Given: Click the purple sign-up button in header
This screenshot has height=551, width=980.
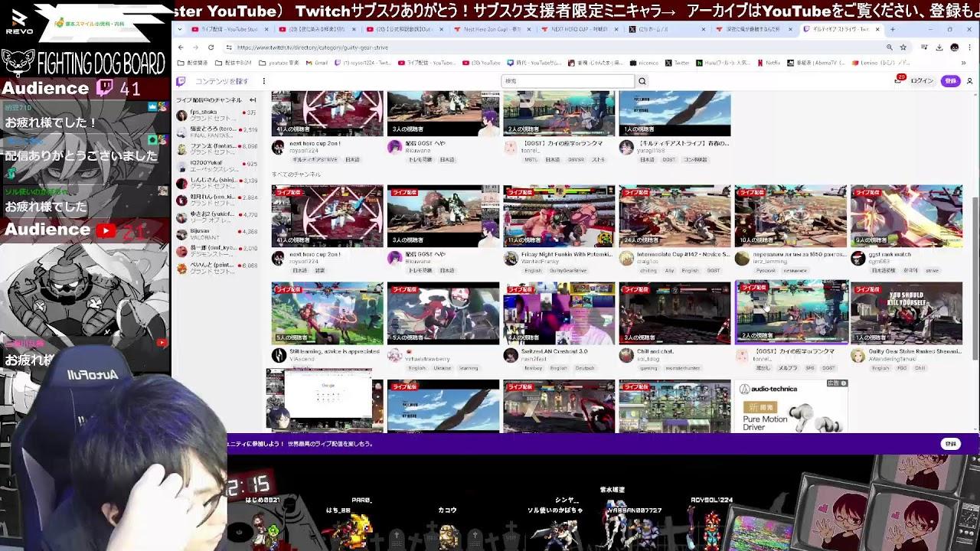Looking at the screenshot, I should tap(950, 81).
